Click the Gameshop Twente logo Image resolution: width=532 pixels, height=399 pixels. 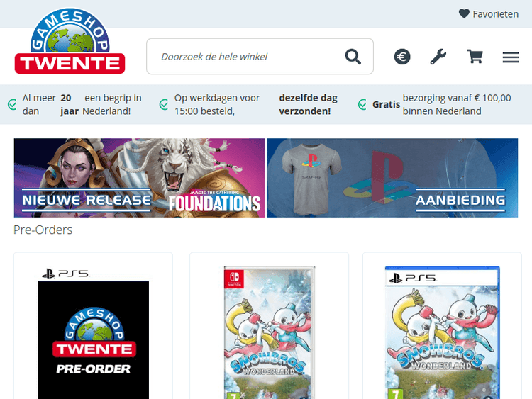[x=70, y=41]
